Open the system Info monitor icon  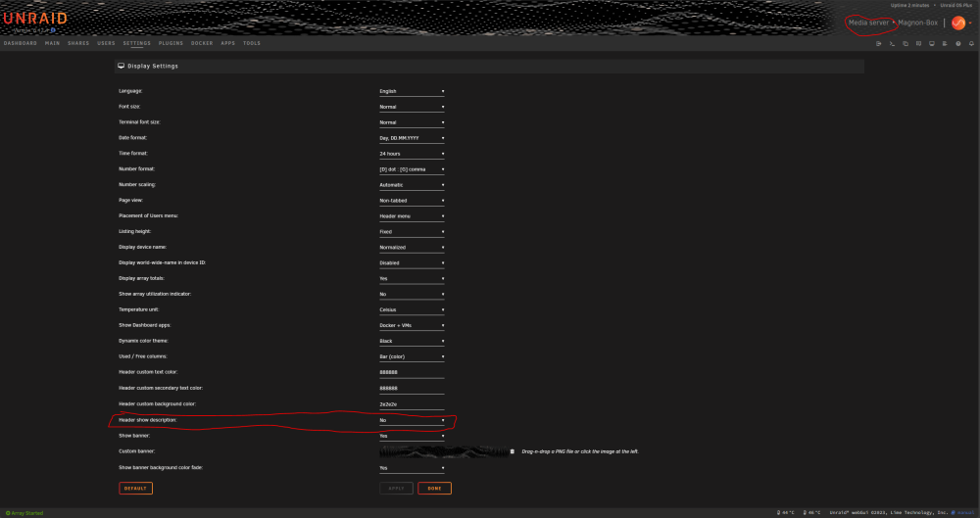[931, 44]
